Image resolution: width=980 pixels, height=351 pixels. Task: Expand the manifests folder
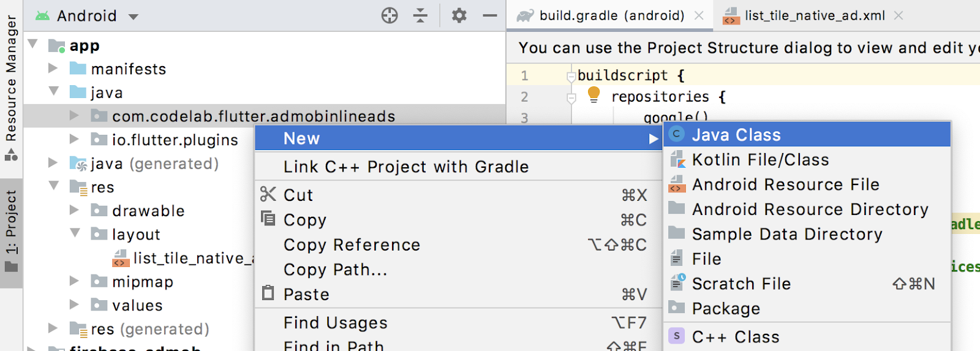[x=53, y=69]
